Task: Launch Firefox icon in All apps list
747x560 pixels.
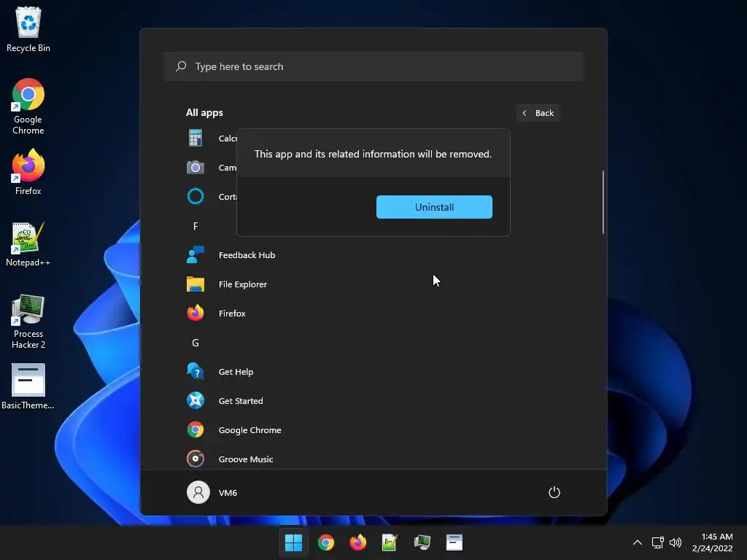Action: coord(196,314)
